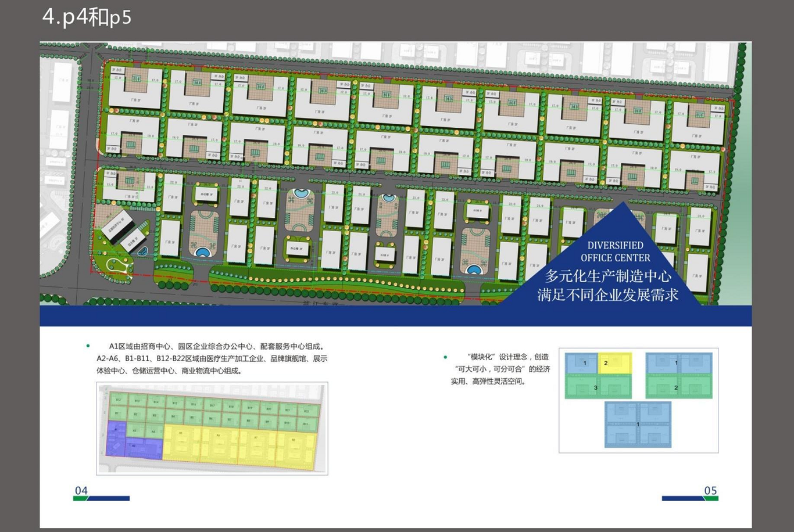Click the blue fountain circle in the left courtyard
The height and width of the screenshot is (532, 794).
pyautogui.click(x=202, y=253)
